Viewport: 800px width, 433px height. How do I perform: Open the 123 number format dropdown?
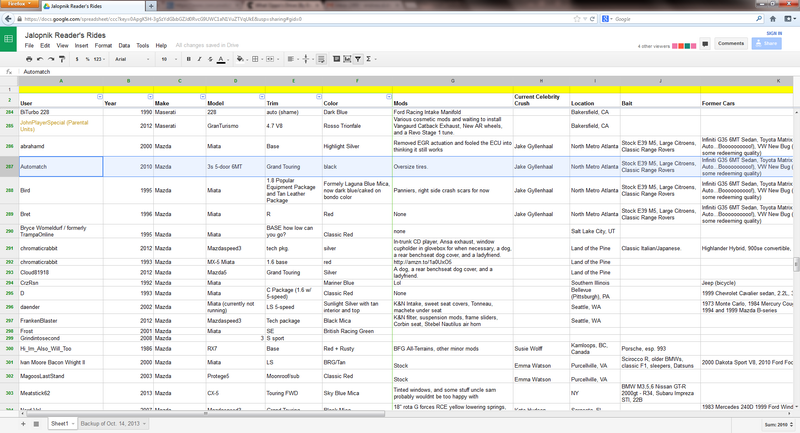99,59
